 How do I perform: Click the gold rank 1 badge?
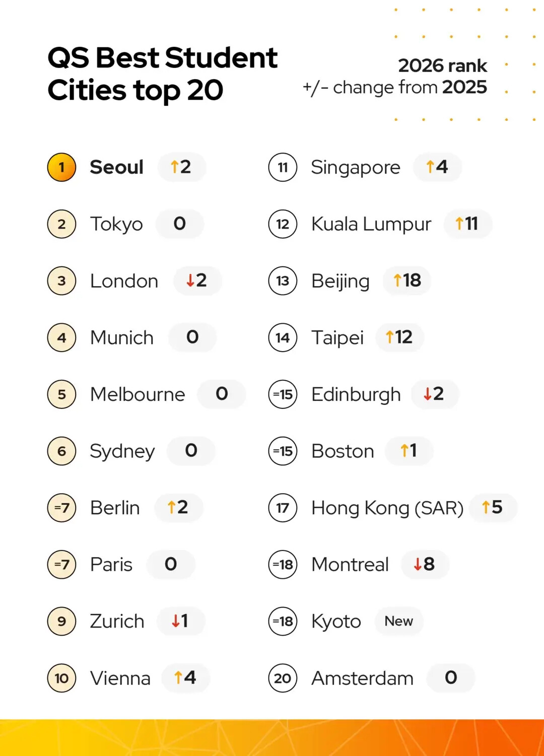point(61,167)
